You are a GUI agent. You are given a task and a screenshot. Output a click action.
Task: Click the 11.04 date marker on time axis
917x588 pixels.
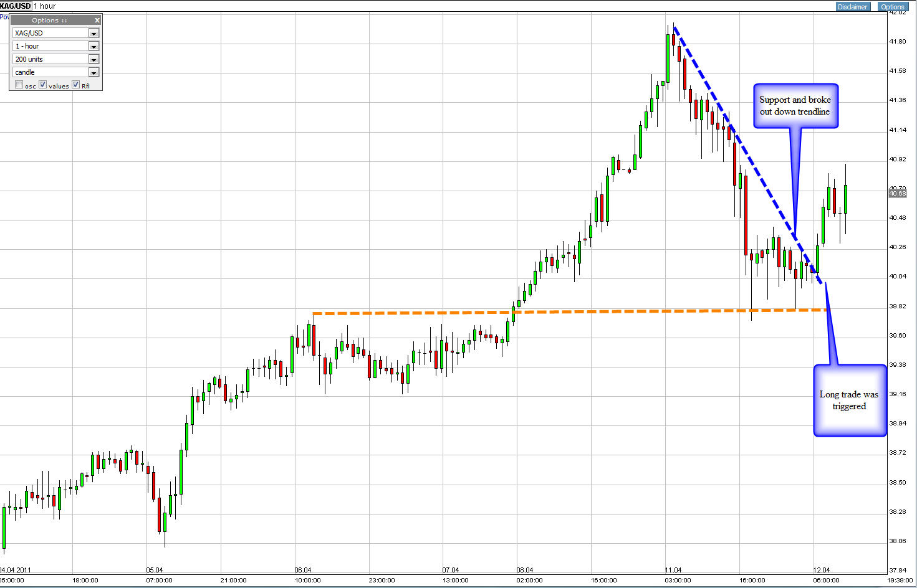click(673, 570)
